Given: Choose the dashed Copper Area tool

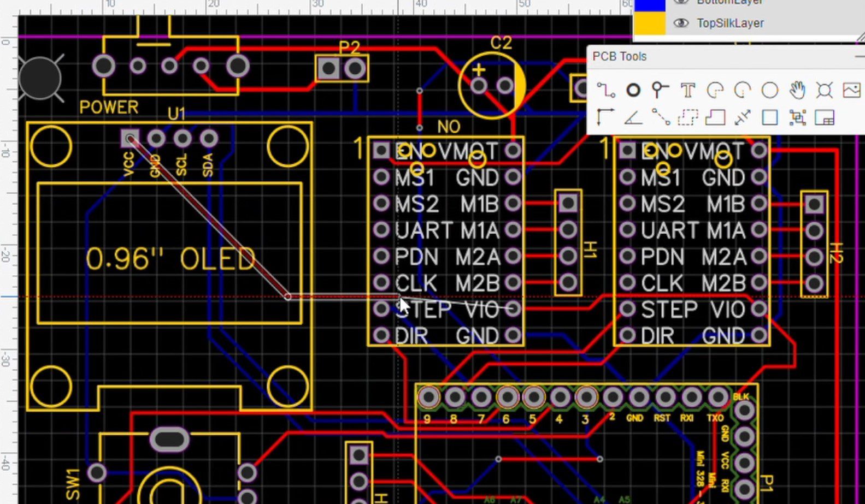Looking at the screenshot, I should [x=687, y=117].
